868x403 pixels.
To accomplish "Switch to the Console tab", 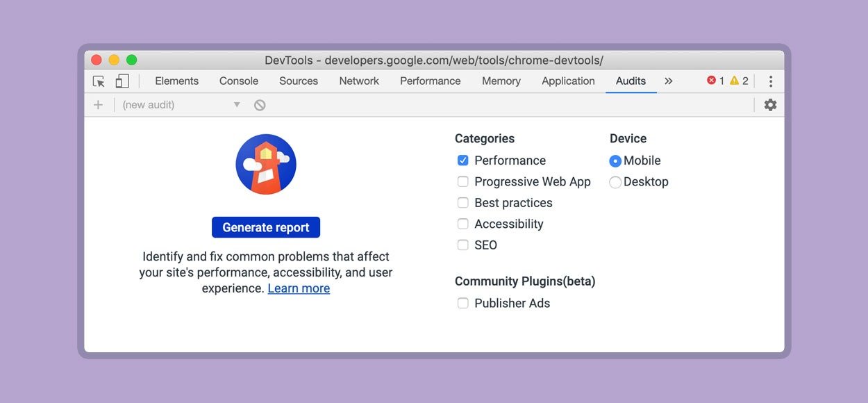I will (239, 81).
